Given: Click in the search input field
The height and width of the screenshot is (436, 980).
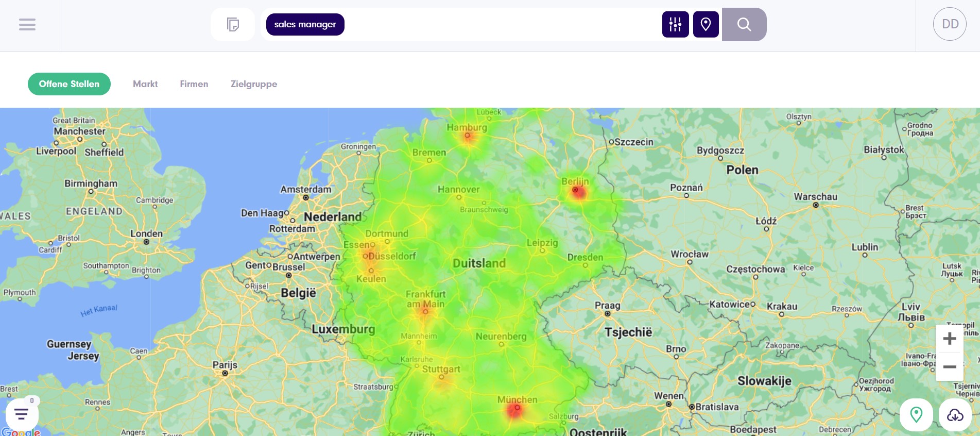Looking at the screenshot, I should point(500,24).
